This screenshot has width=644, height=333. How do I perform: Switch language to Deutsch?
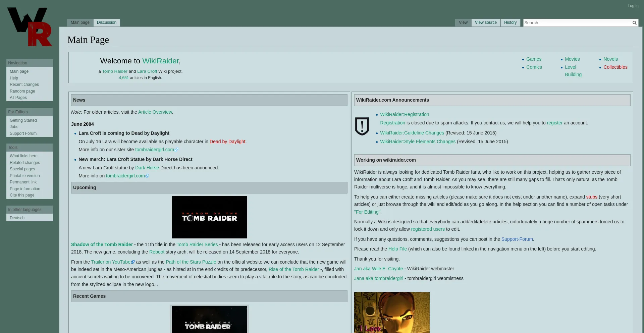[x=17, y=218]
